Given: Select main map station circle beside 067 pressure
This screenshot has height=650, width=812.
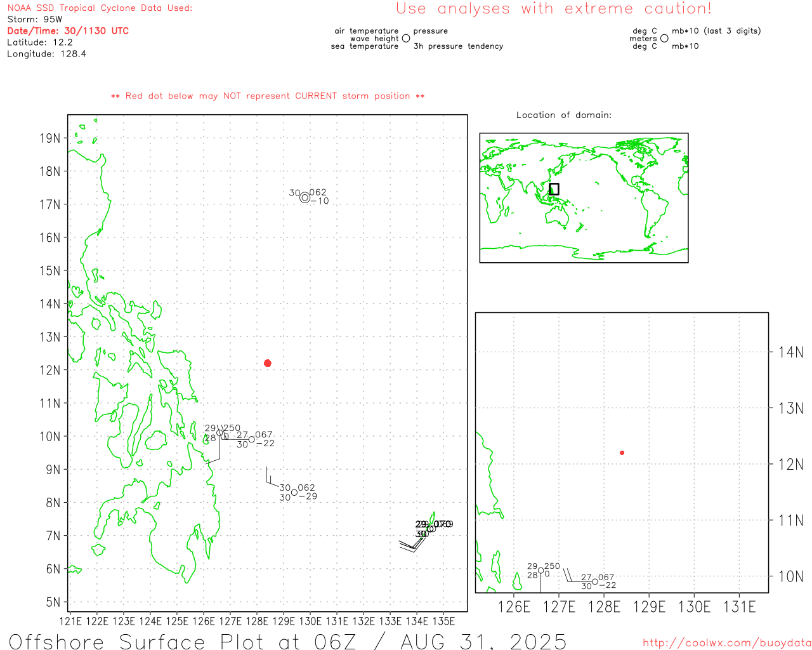Looking at the screenshot, I should 252,439.
